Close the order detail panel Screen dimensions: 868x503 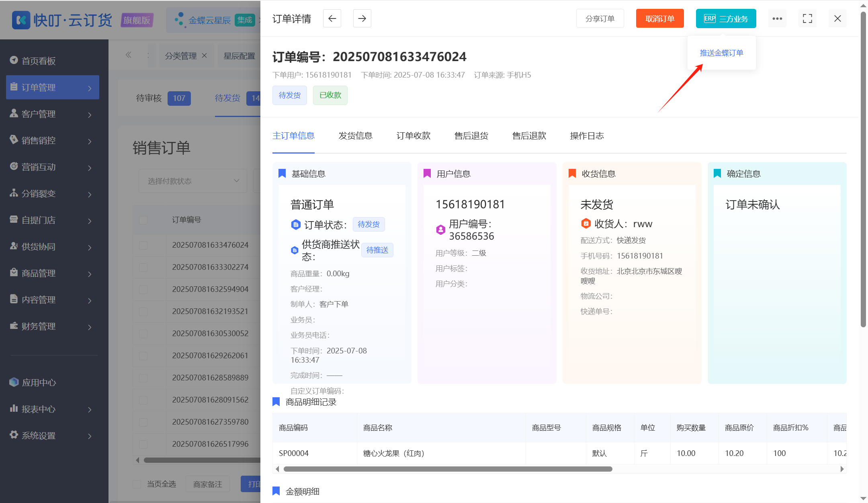[x=837, y=18]
